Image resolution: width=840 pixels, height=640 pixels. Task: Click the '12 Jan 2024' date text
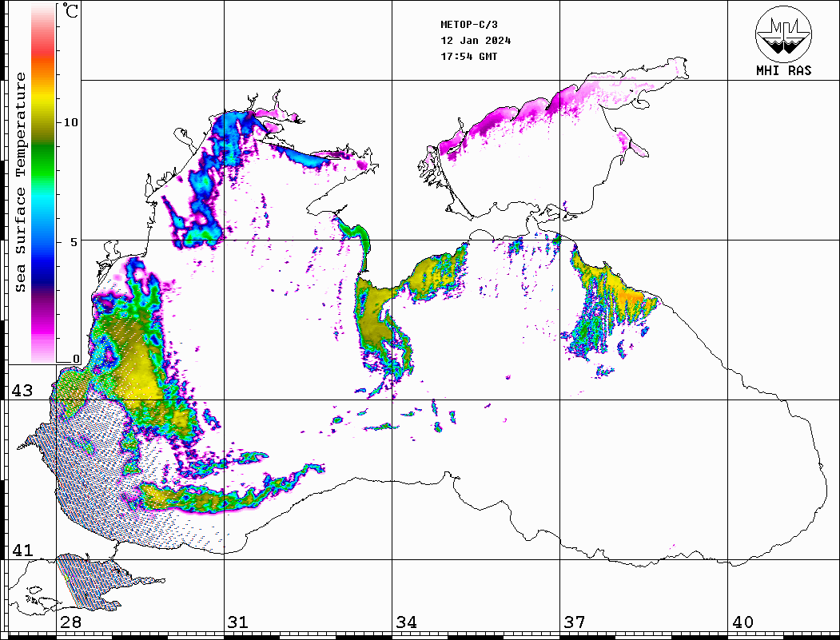[476, 41]
